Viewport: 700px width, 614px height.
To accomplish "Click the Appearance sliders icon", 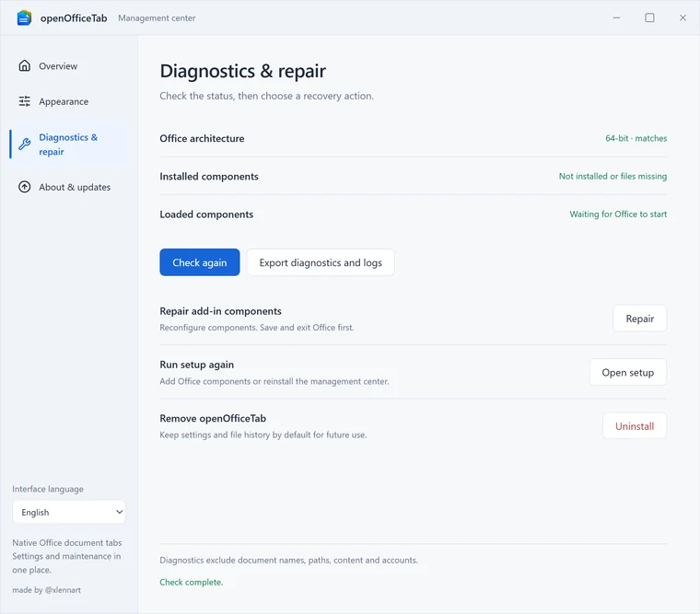I will tap(25, 101).
